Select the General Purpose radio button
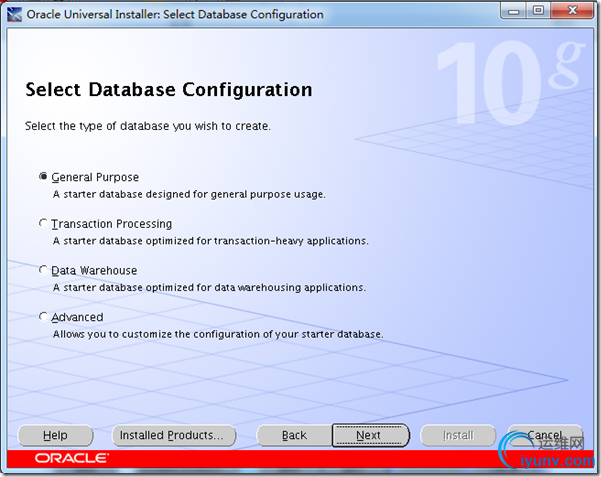This screenshot has height=477, width=601. (x=44, y=177)
